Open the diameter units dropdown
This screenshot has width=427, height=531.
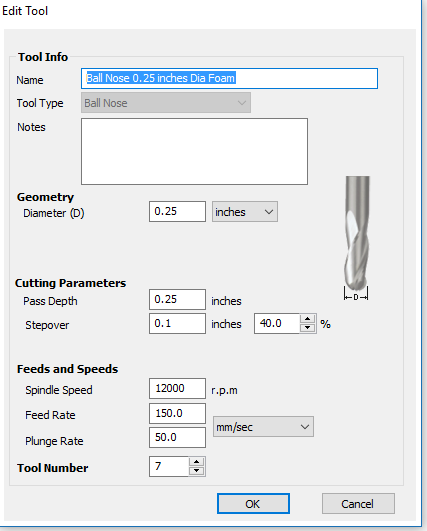[x=245, y=212]
